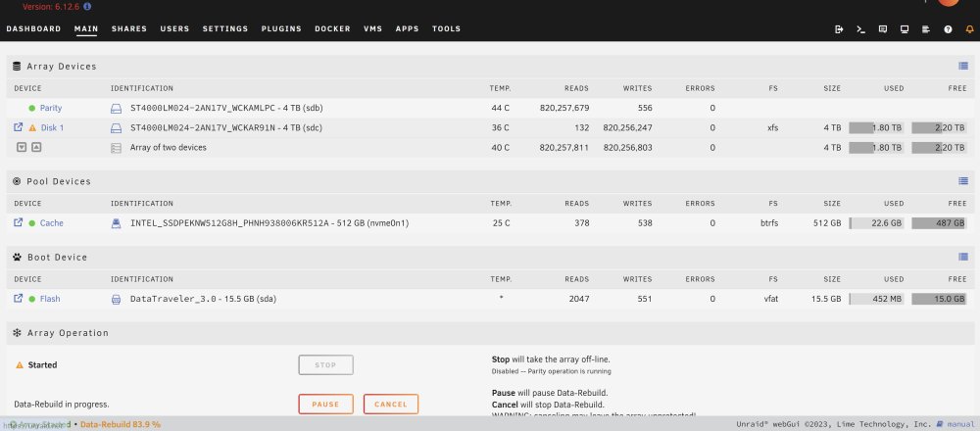Click the drive icon in the Disk 1 row
The height and width of the screenshot is (431, 980).
116,128
